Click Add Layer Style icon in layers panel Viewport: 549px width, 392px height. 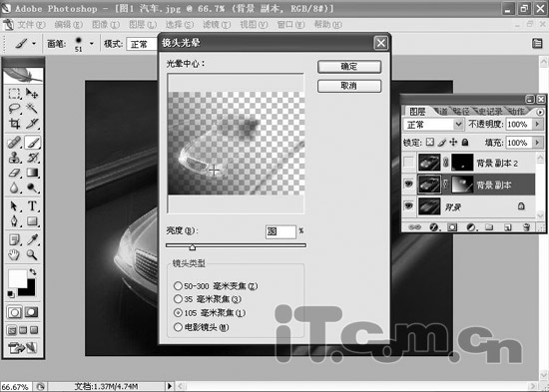click(434, 227)
